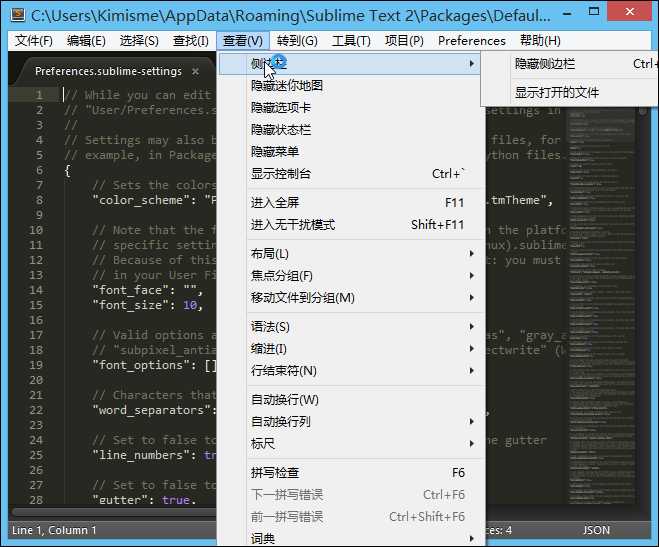Select 隐藏状态栏 menu entry
The width and height of the screenshot is (659, 547).
352,129
